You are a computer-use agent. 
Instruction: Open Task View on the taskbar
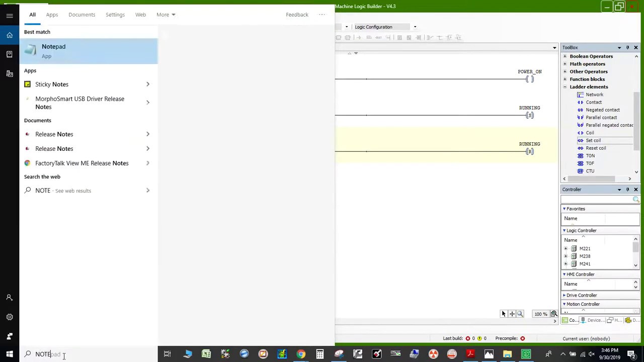168,354
